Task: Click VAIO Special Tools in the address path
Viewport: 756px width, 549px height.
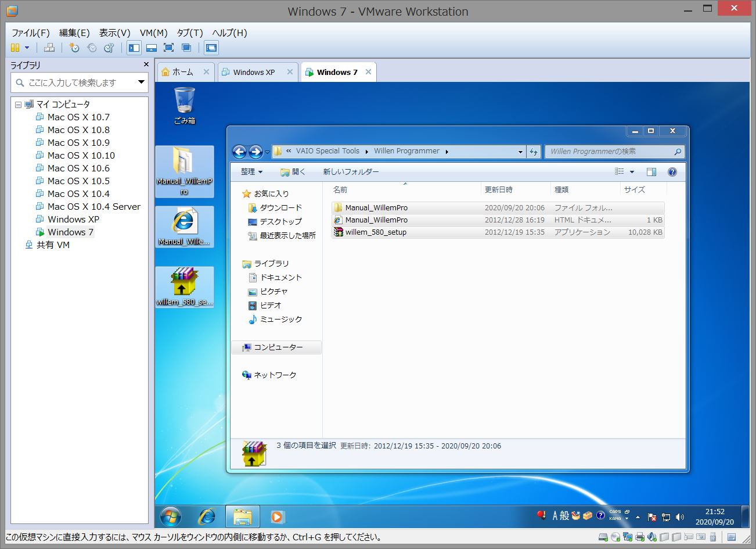Action: point(327,151)
